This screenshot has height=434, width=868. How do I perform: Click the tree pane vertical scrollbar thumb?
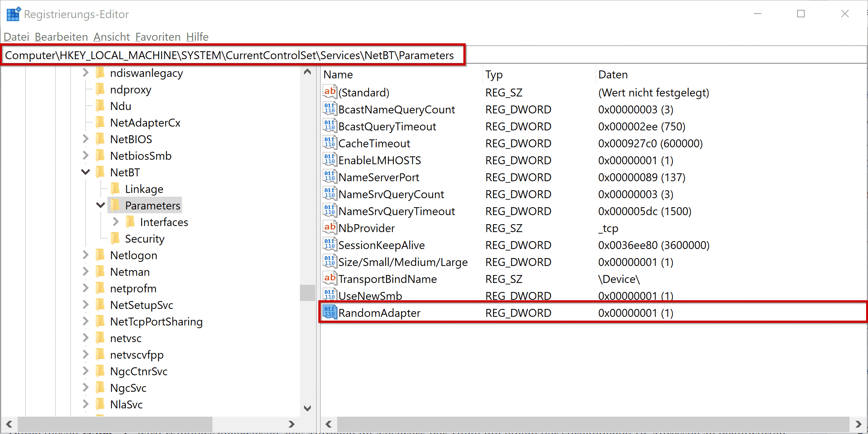307,293
